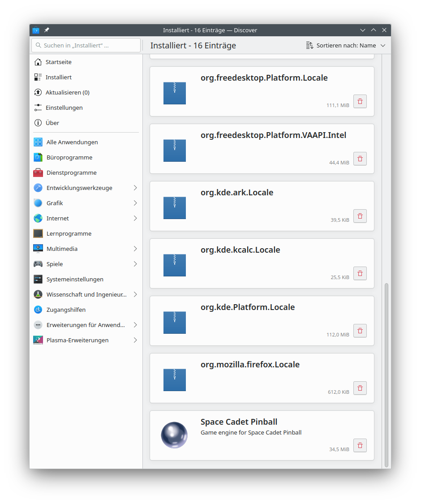Screen dimensions: 421x504
Task: Uninstall Space Cadet Pinball via trash icon
Action: pos(360,445)
